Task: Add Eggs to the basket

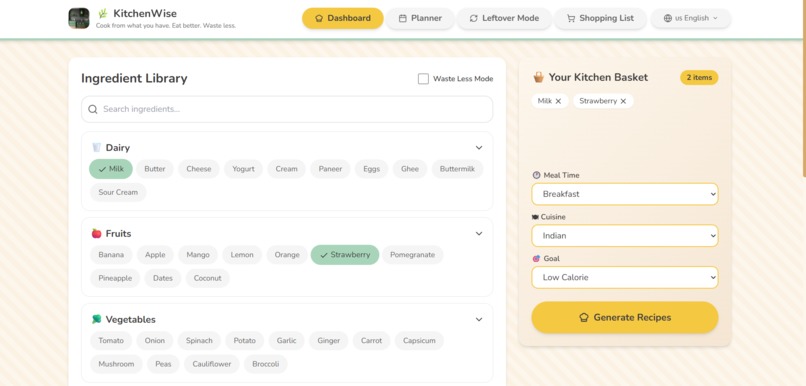Action: (371, 169)
